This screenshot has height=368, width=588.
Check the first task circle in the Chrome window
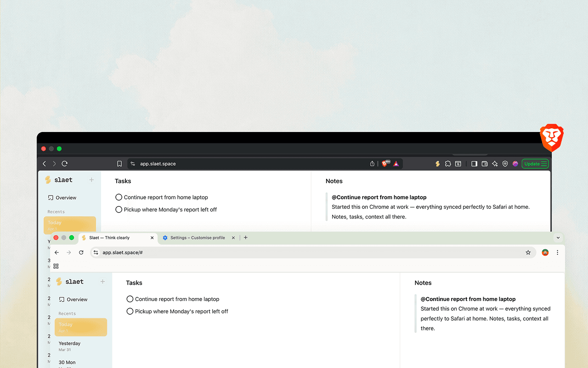[130, 299]
